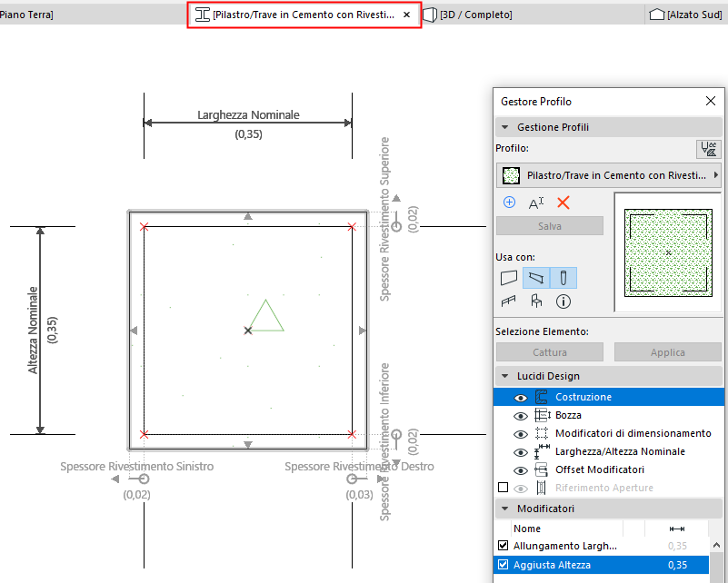Click the rename profile icon
Screen dimensions: 728x583
pos(536,203)
